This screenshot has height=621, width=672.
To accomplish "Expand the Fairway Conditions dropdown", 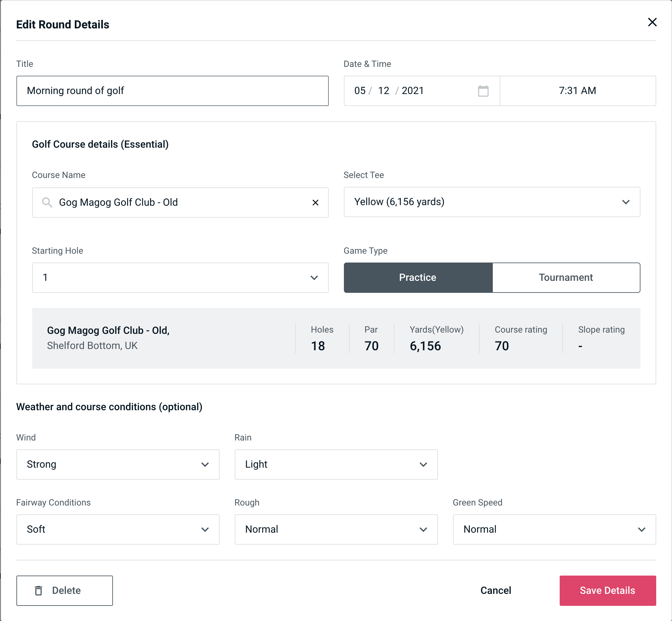I will pyautogui.click(x=118, y=529).
